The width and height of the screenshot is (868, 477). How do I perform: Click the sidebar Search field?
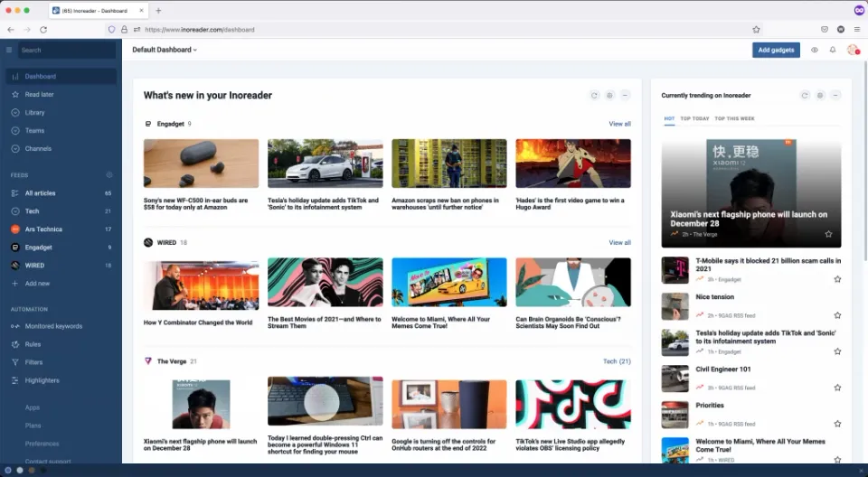[x=67, y=50]
